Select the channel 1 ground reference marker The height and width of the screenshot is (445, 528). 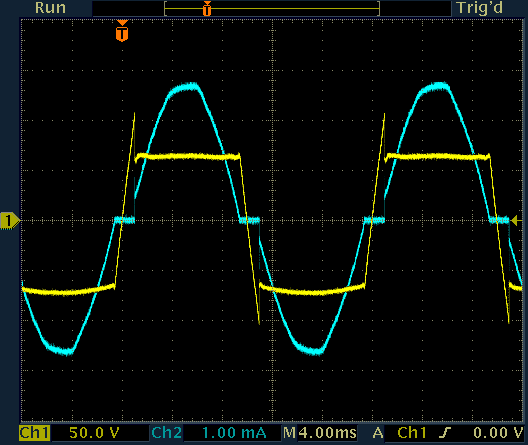(x=10, y=221)
